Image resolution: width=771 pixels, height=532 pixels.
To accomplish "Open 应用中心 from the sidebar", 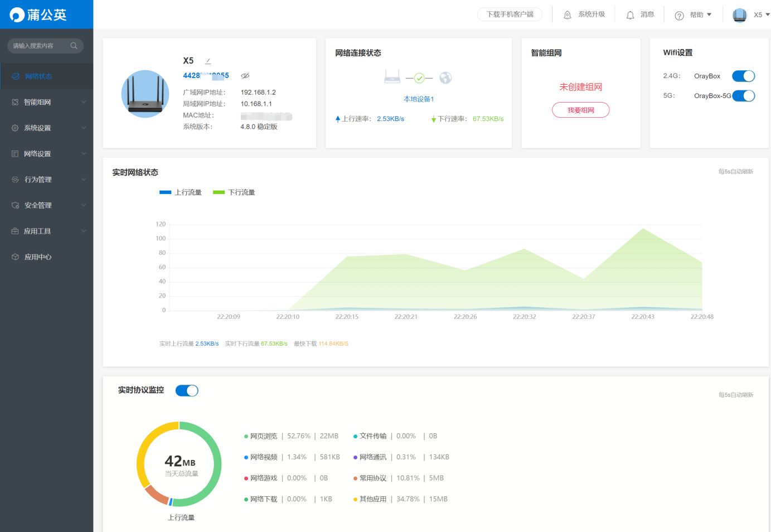I will pos(38,257).
